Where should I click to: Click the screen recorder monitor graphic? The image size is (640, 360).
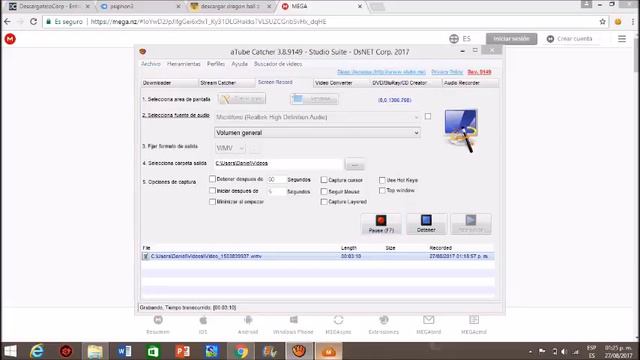[461, 130]
